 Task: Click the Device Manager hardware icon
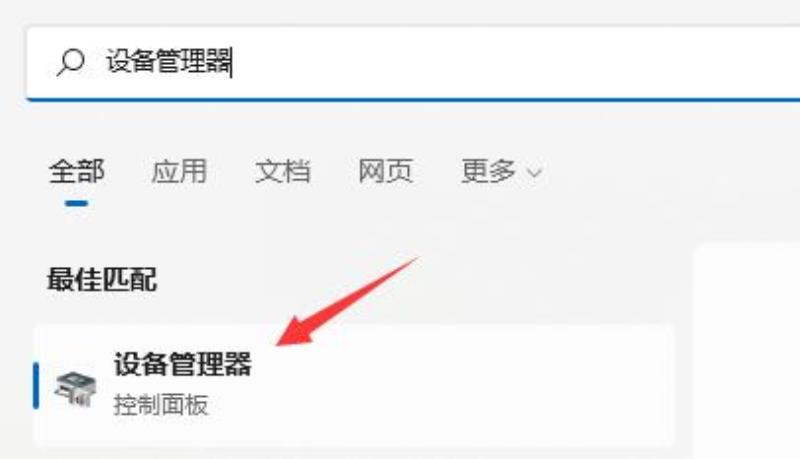click(76, 389)
